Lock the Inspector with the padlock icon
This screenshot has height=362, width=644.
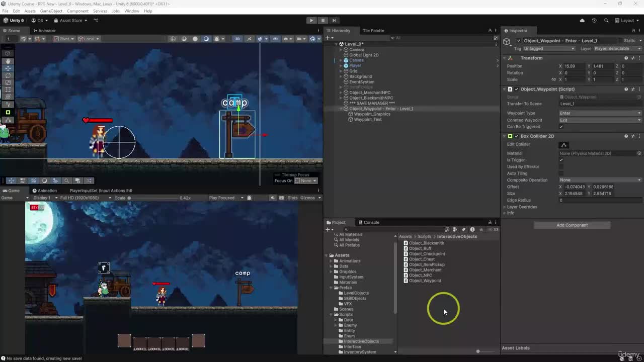(x=633, y=31)
